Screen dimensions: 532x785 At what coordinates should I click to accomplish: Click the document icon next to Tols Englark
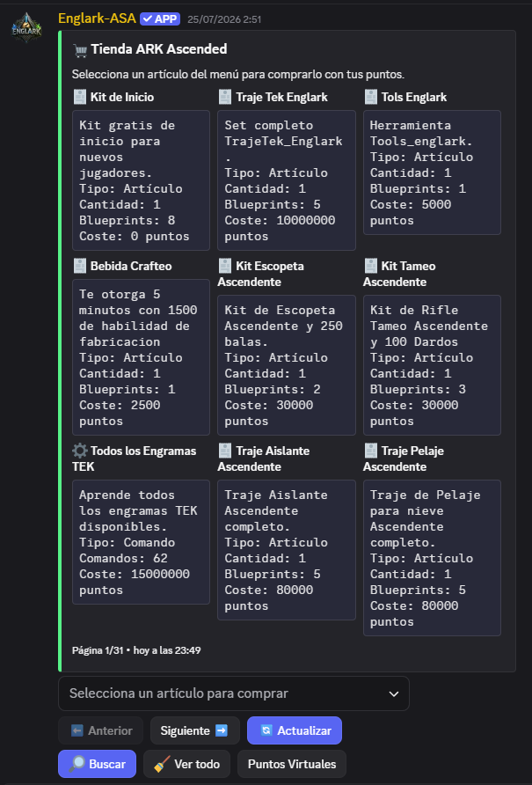(x=371, y=97)
